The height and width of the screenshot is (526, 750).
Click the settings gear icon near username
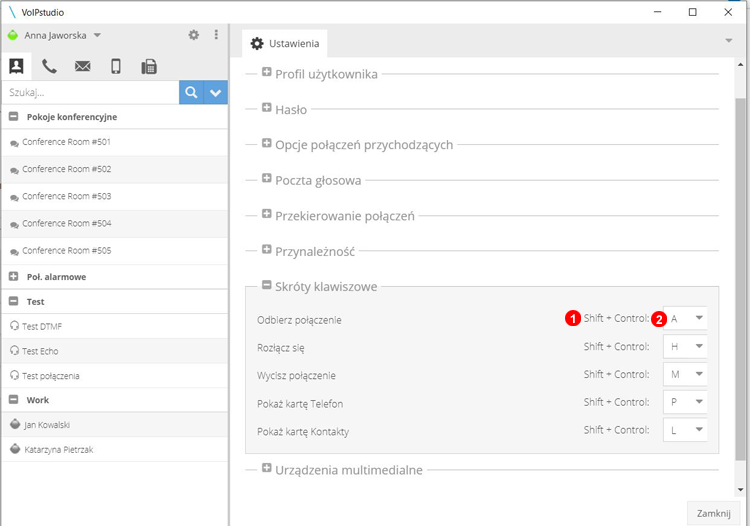click(x=194, y=35)
